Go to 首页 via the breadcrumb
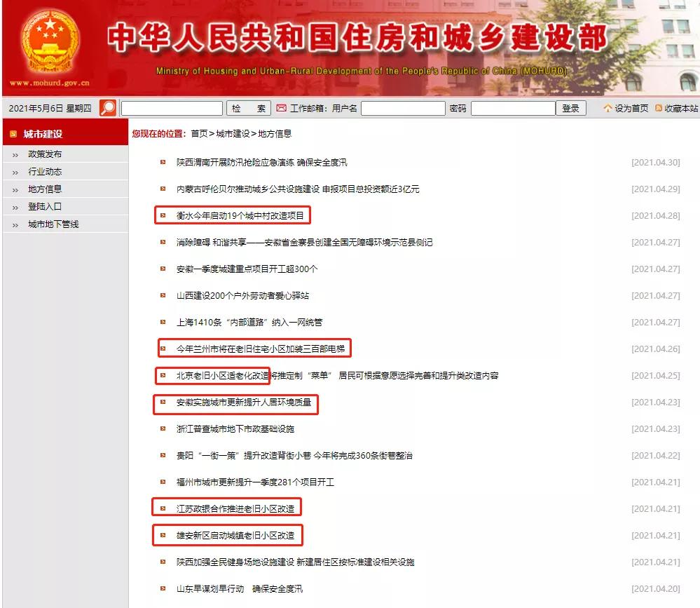This screenshot has width=700, height=608. (x=199, y=133)
